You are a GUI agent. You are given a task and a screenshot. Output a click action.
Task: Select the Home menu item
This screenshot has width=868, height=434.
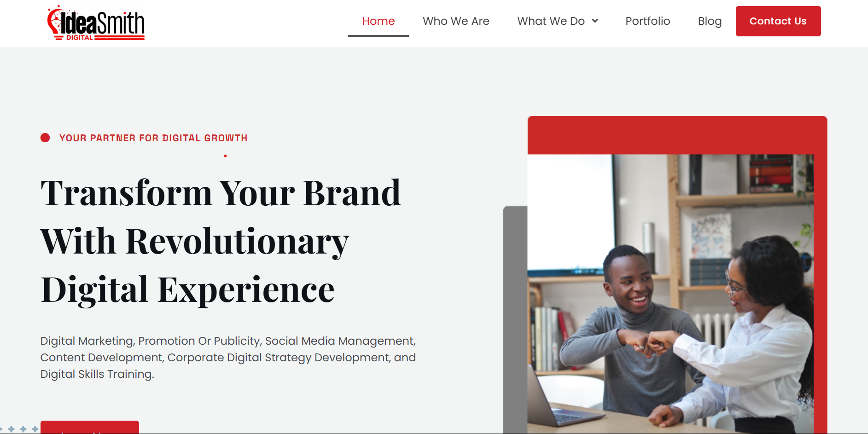[x=378, y=21]
